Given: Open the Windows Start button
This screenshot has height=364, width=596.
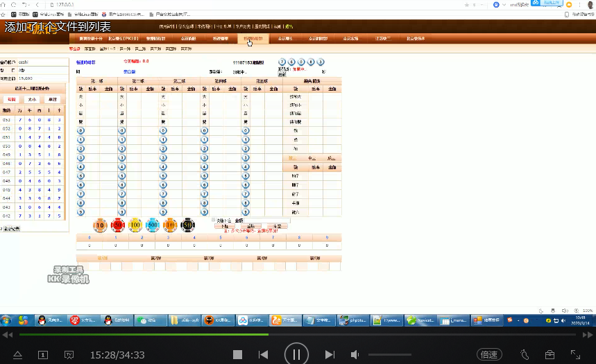Looking at the screenshot, I should click(6, 320).
